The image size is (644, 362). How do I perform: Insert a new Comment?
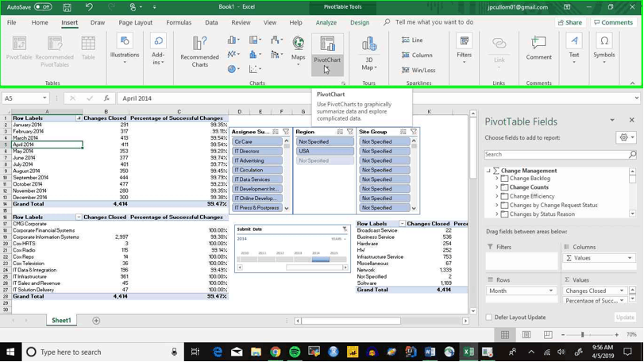(538, 48)
